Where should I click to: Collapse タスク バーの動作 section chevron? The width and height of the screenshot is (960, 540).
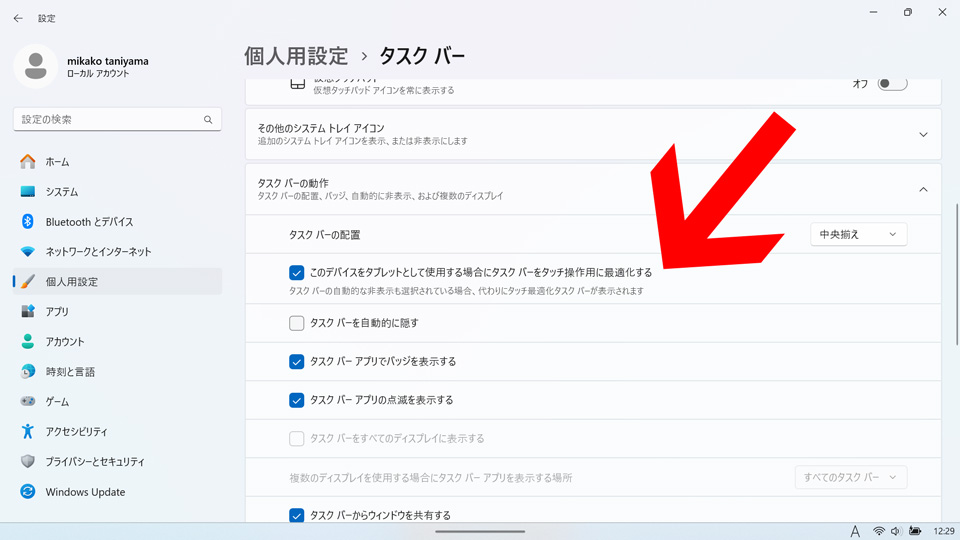coord(923,190)
